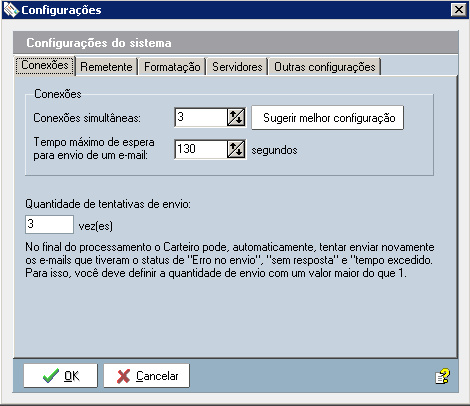Select the Servidores tab

(x=237, y=67)
